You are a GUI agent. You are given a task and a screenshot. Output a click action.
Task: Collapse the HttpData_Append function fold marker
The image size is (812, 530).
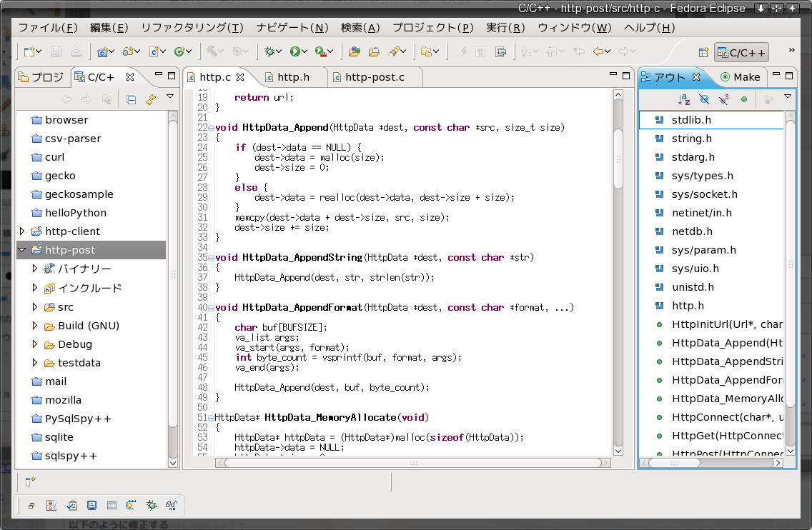point(211,128)
